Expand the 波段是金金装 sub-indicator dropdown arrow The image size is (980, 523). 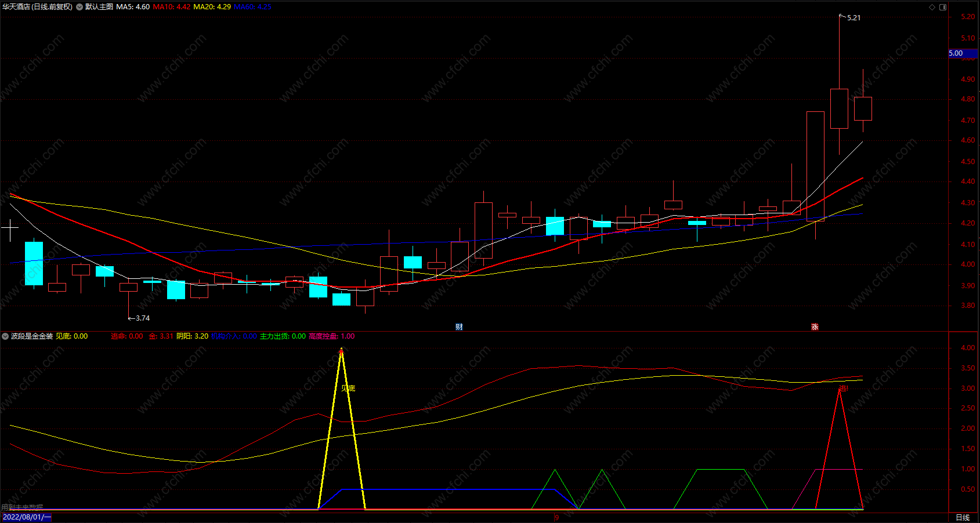[x=5, y=336]
